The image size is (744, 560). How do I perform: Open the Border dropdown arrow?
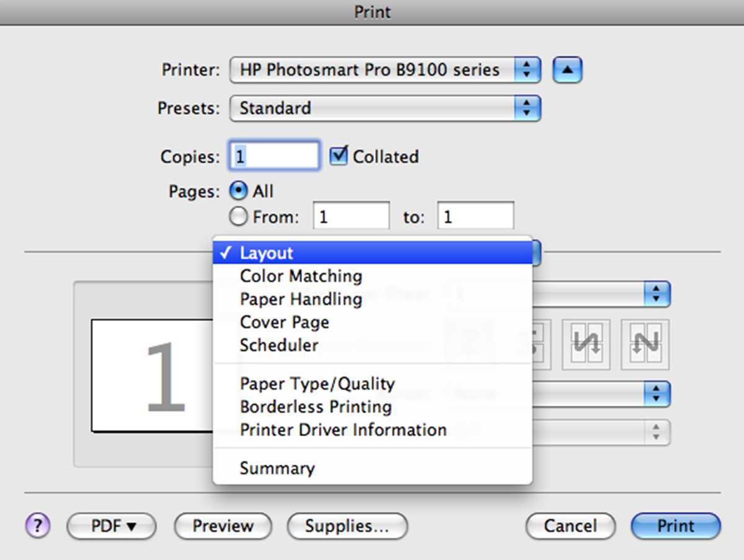click(657, 394)
